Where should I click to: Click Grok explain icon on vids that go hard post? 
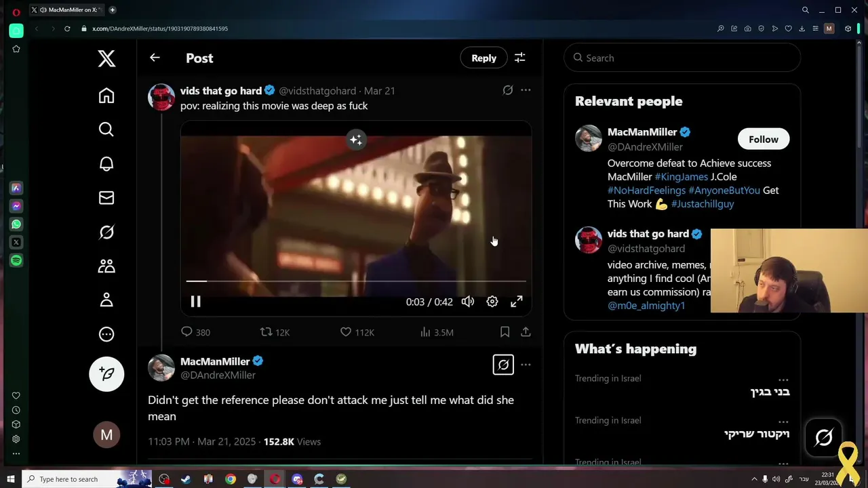[507, 90]
